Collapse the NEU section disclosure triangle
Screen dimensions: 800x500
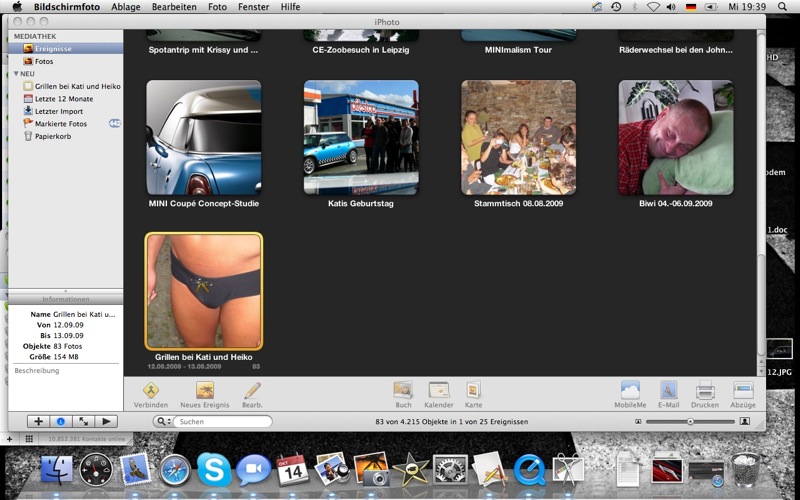coord(15,74)
